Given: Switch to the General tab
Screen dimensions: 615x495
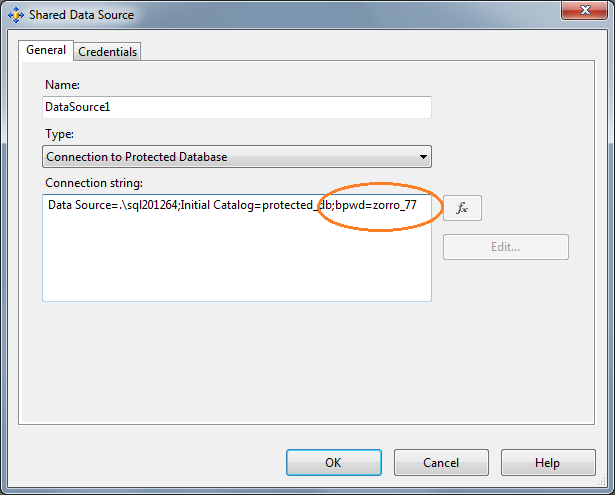Looking at the screenshot, I should [46, 50].
